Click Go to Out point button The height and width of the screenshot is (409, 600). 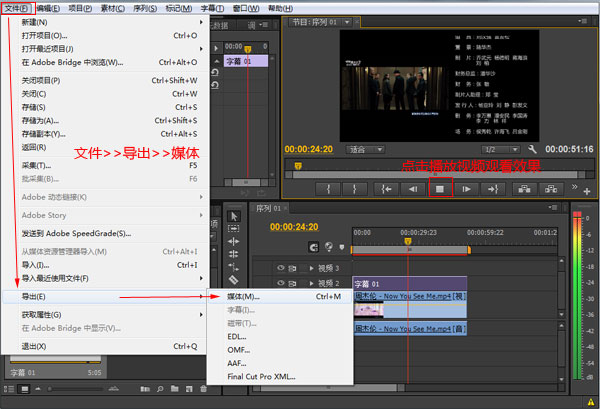(x=493, y=189)
